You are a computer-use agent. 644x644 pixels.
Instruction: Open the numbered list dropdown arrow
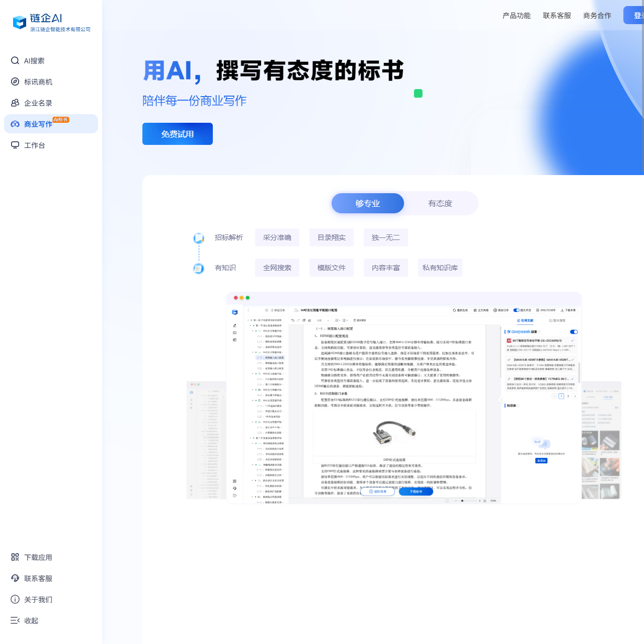pyautogui.click(x=340, y=320)
